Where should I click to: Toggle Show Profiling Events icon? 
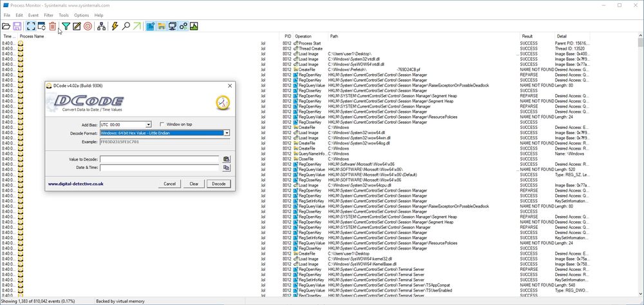tap(194, 26)
